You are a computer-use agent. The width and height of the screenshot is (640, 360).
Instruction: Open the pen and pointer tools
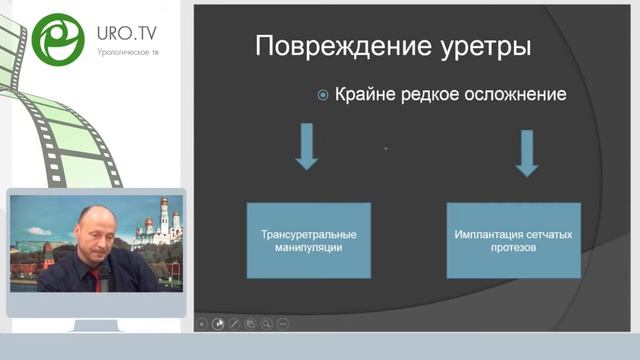[x=234, y=324]
